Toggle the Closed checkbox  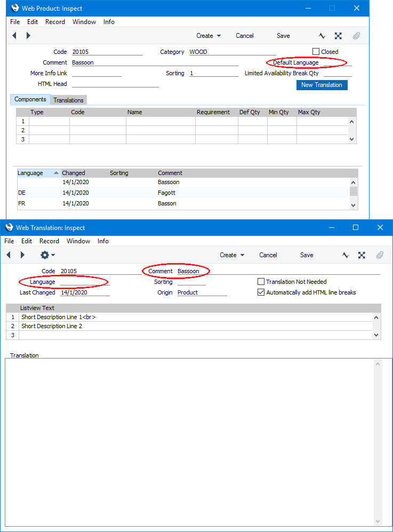point(316,52)
